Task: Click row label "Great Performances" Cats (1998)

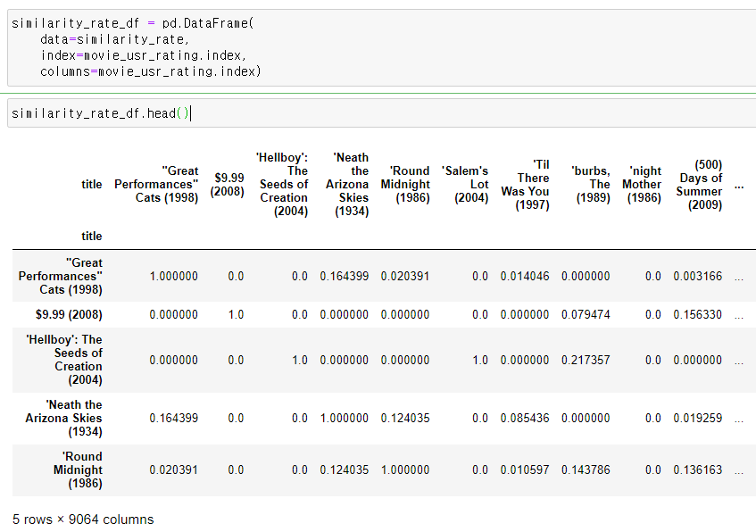Action: [x=61, y=277]
